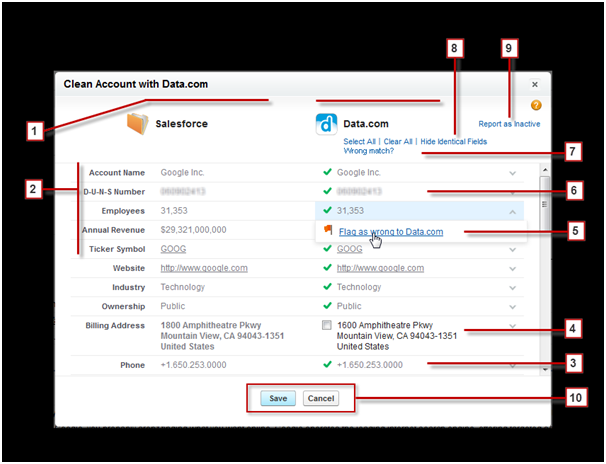Close the Clean Account dialog
The width and height of the screenshot is (606, 464).
tap(535, 84)
